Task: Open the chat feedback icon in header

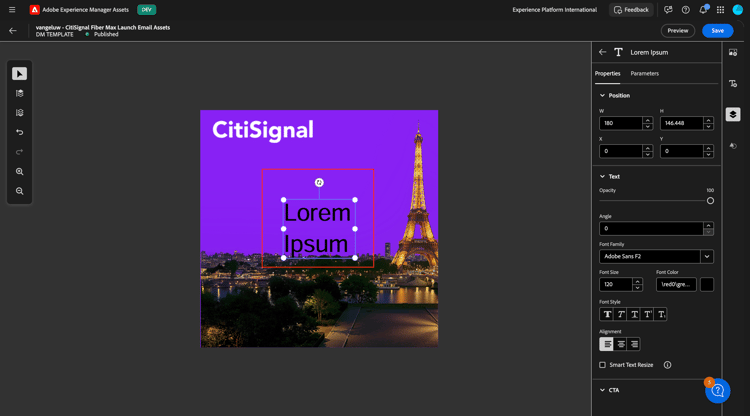Action: coord(668,10)
